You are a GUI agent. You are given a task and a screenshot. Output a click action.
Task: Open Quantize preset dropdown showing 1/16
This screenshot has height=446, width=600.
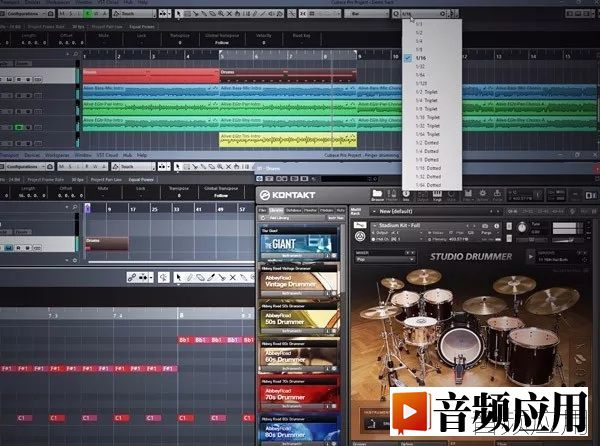(423, 14)
